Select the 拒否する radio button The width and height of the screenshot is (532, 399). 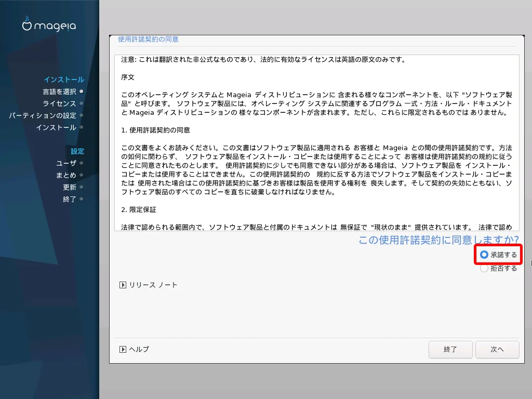click(x=484, y=269)
